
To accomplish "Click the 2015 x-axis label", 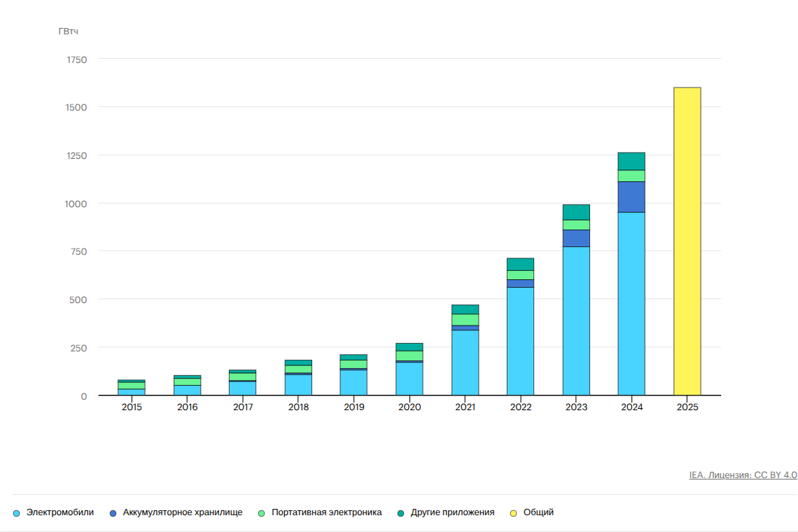I will [x=132, y=407].
